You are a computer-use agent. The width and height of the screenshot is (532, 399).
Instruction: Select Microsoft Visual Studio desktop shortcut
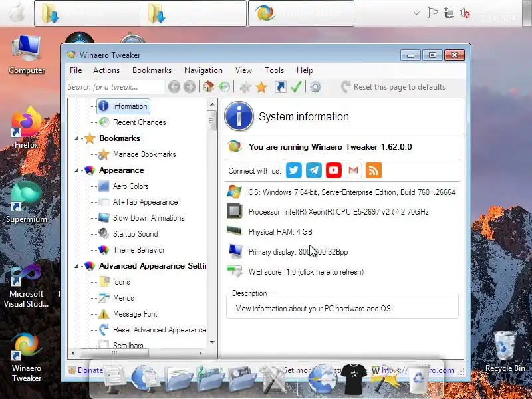tap(27, 286)
